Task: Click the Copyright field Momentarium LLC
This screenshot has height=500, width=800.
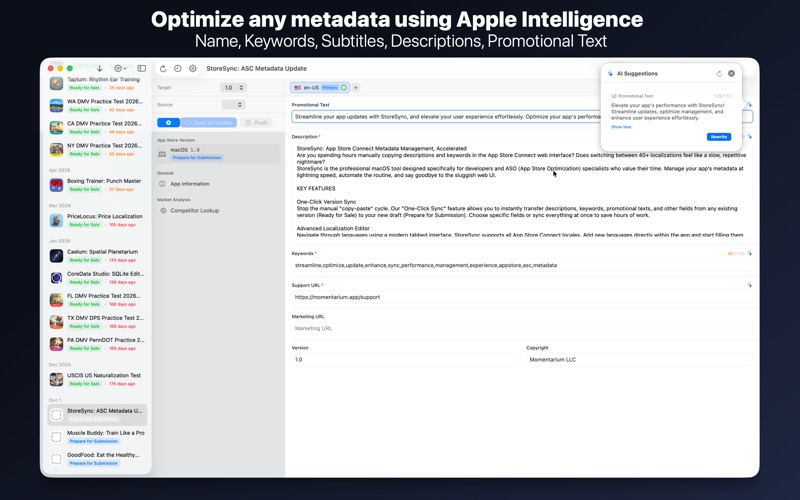Action: [639, 360]
